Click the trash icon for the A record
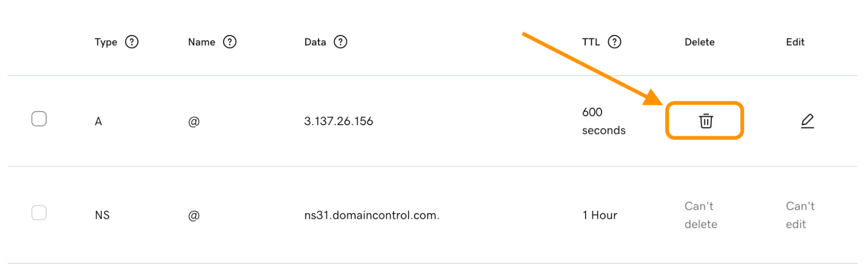 pos(706,121)
